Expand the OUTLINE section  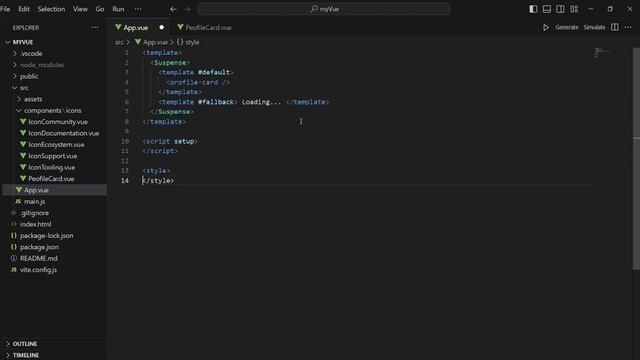coord(24,344)
